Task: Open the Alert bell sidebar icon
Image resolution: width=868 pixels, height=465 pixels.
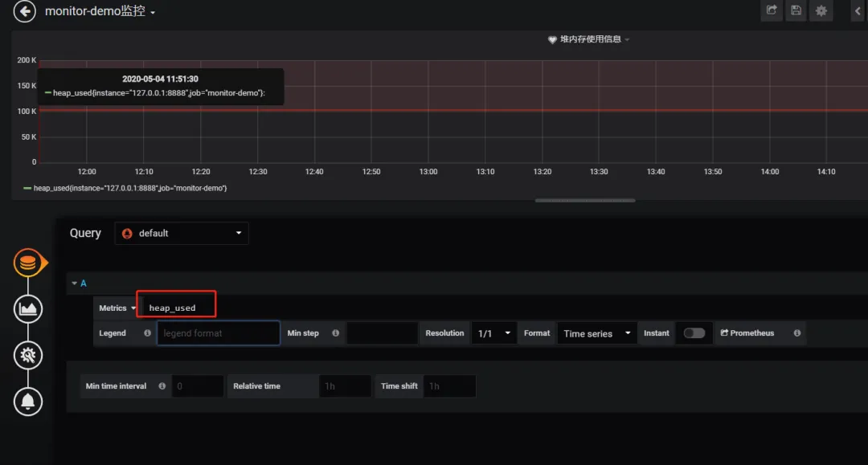Action: [x=27, y=402]
